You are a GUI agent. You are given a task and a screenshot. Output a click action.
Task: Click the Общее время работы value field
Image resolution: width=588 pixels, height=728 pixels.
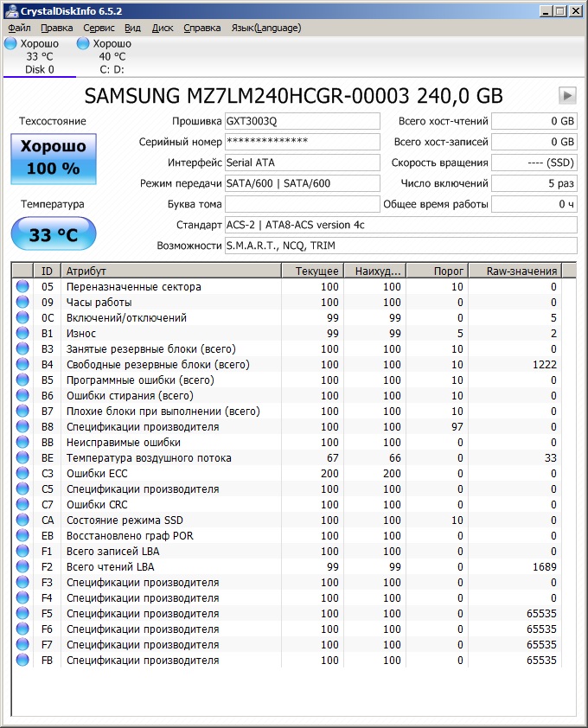click(534, 204)
